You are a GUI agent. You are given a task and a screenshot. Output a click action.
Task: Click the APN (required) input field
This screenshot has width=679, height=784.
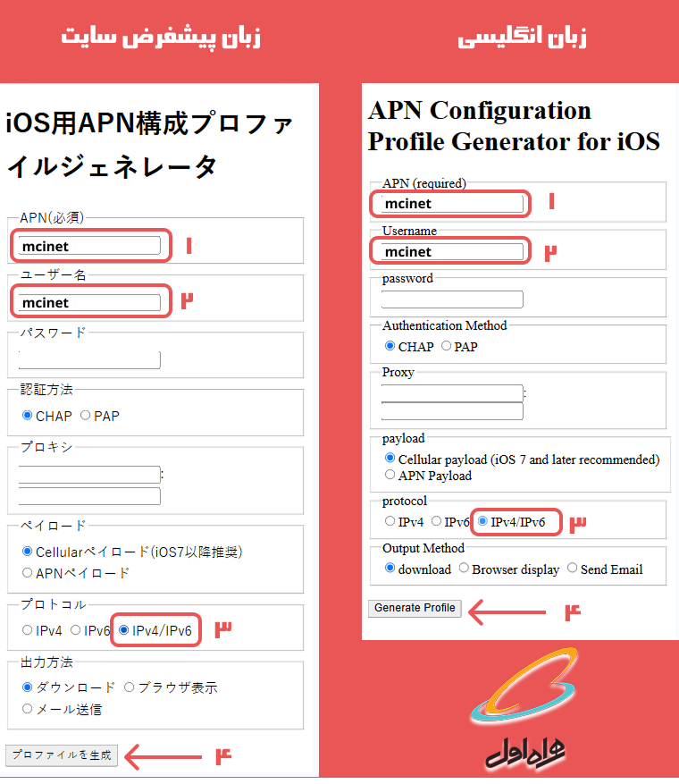pyautogui.click(x=452, y=204)
